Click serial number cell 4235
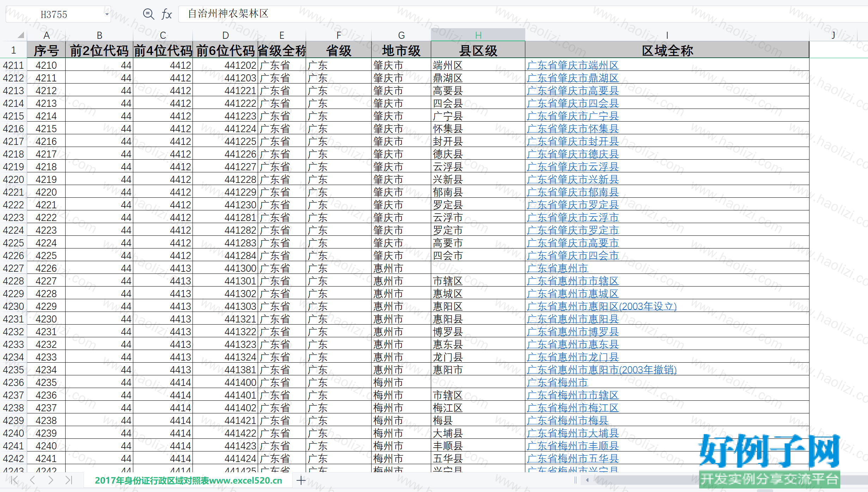This screenshot has width=868, height=492. [x=46, y=382]
